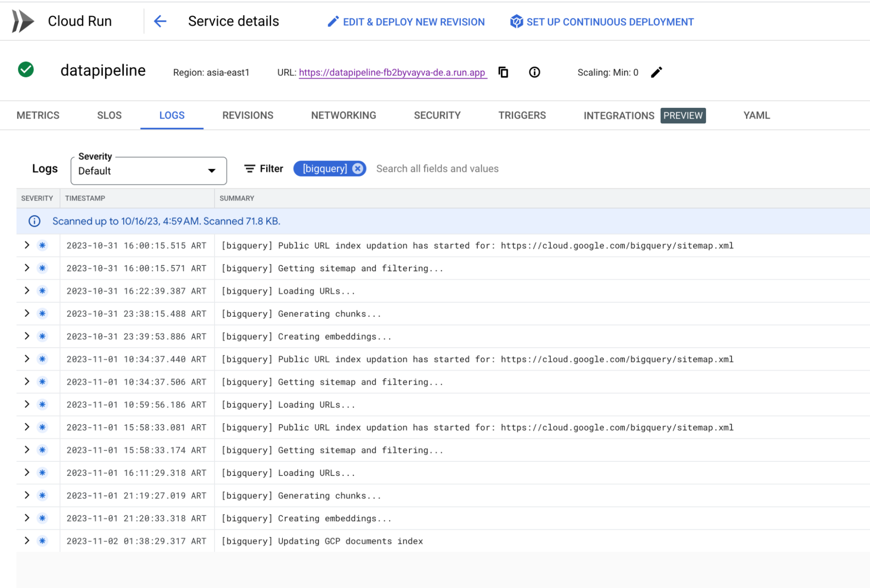Expand the 2023-10-31 16:00:15.515 log entry
870x588 pixels.
(27, 245)
